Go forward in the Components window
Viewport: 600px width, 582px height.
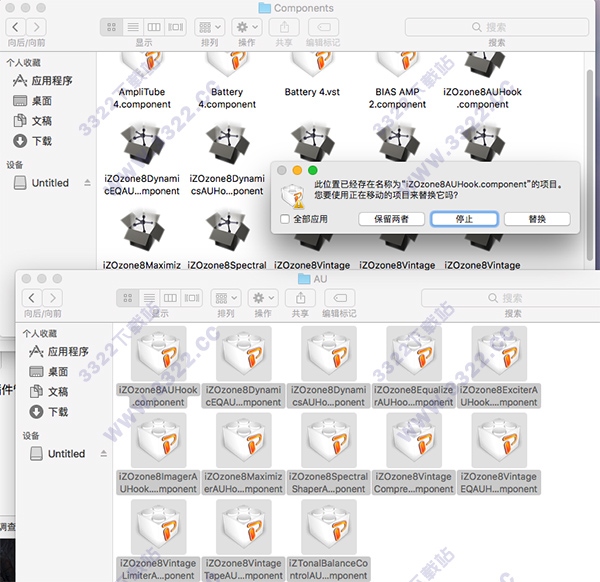pos(36,27)
